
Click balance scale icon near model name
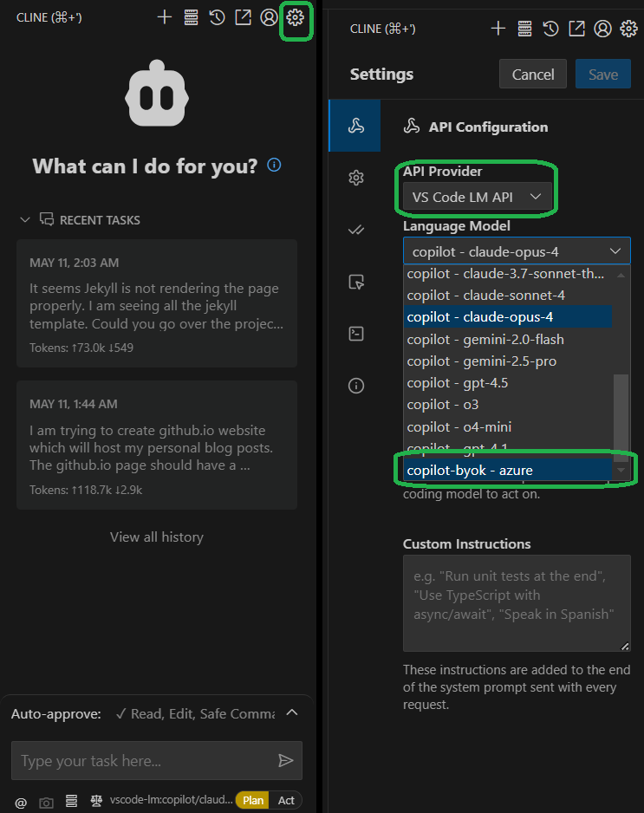tap(96, 801)
